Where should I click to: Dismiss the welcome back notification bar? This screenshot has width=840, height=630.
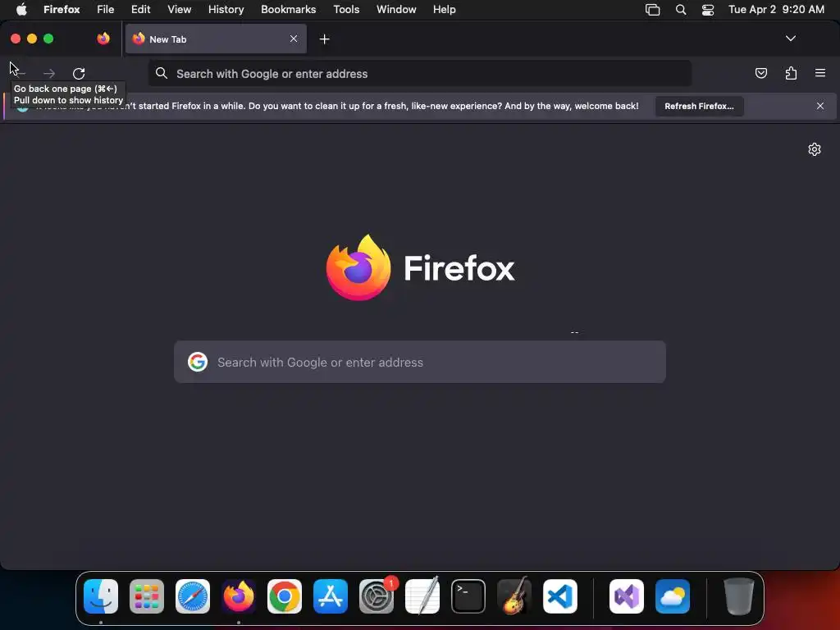point(819,106)
